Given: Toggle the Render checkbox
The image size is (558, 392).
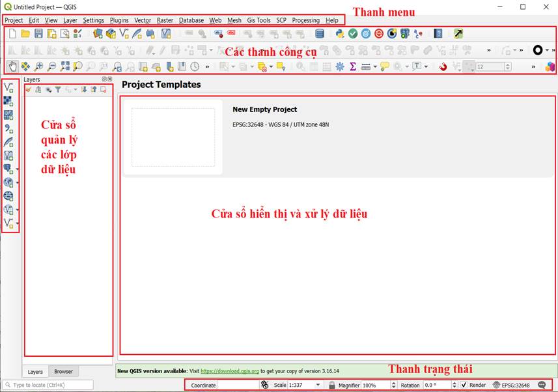Looking at the screenshot, I should (464, 385).
